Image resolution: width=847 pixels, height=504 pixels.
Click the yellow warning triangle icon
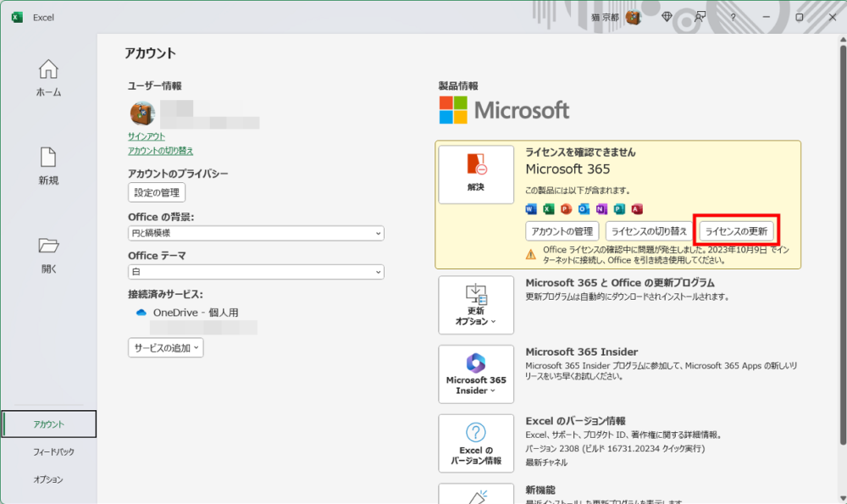click(531, 254)
